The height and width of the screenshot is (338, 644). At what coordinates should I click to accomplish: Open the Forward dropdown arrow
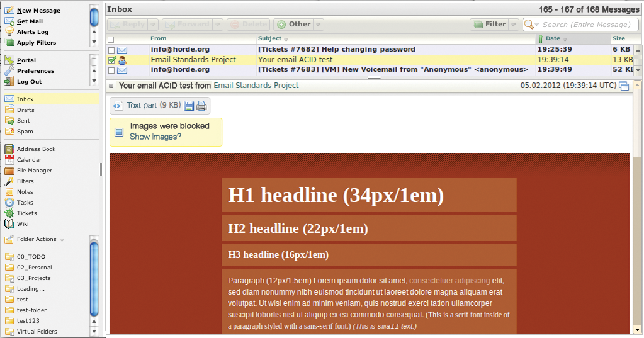pos(218,25)
